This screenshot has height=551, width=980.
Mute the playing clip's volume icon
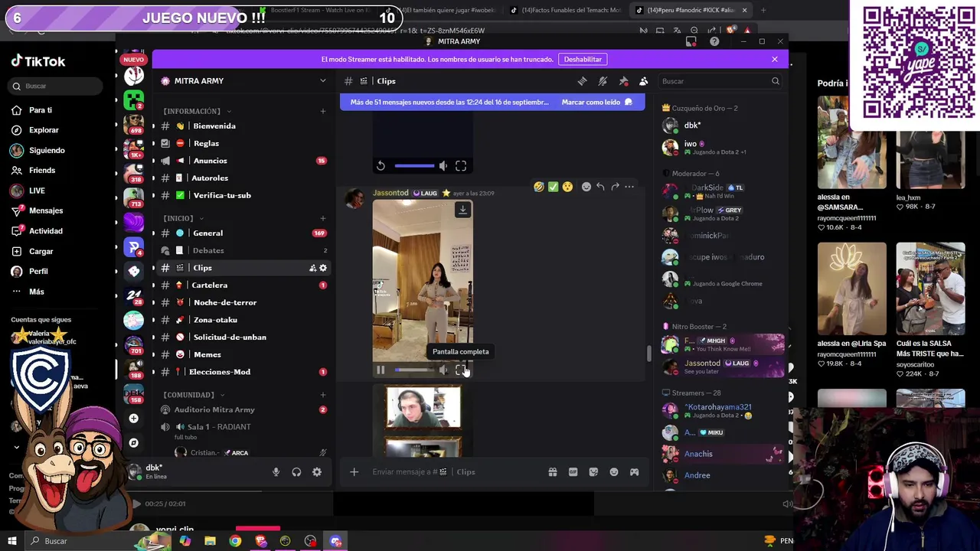pos(443,370)
